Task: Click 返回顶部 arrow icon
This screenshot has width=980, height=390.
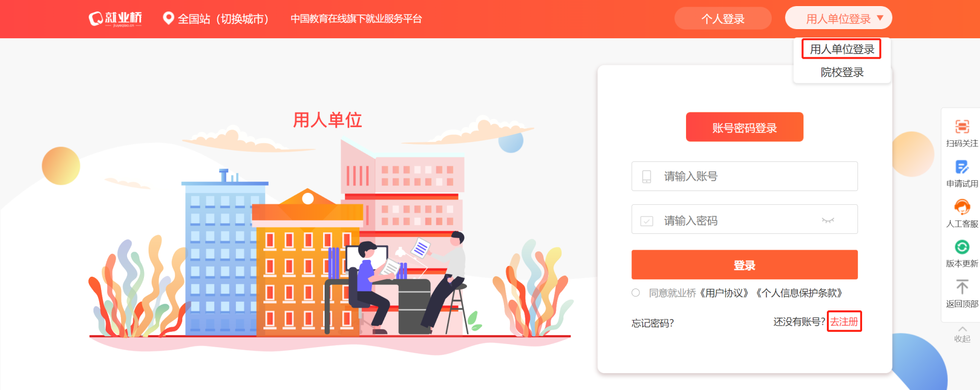Action: click(962, 287)
